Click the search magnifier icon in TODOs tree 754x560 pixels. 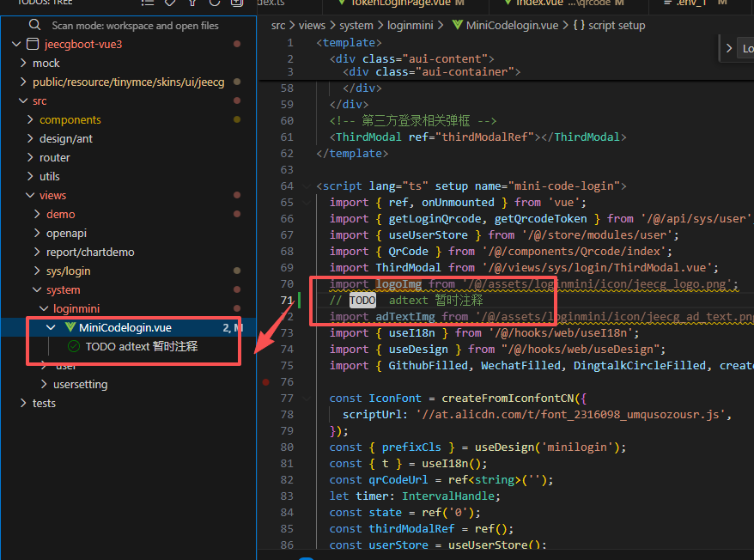click(x=34, y=25)
